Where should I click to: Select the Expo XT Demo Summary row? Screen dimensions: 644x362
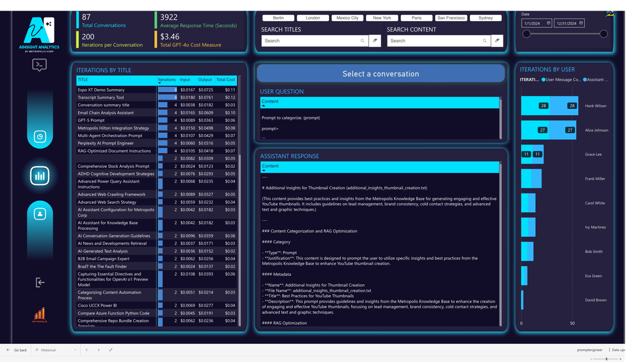(x=157, y=89)
